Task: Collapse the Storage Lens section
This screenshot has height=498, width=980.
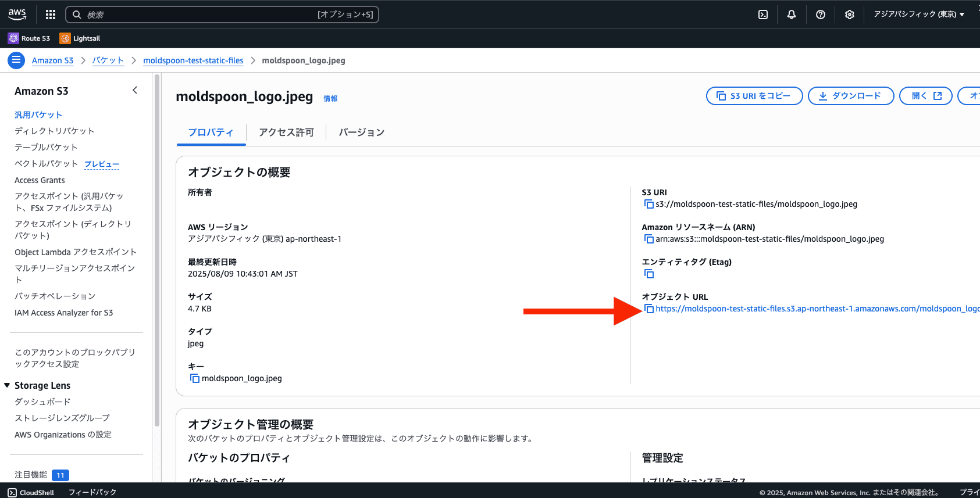Action: pyautogui.click(x=7, y=385)
